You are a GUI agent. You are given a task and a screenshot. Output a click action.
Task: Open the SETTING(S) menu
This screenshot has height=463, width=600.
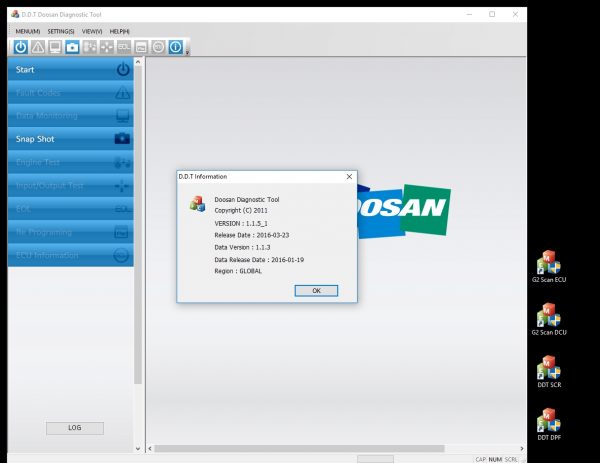tap(61, 31)
